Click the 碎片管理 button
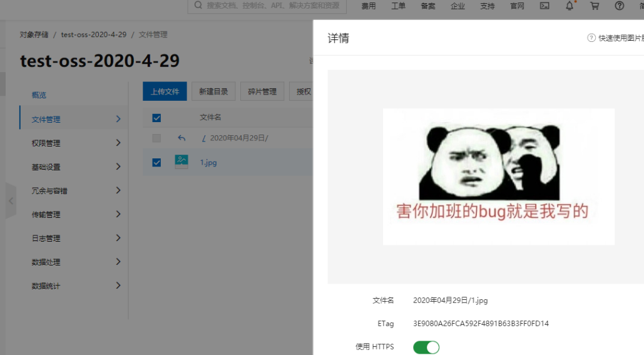This screenshot has width=644, height=355. (x=262, y=91)
